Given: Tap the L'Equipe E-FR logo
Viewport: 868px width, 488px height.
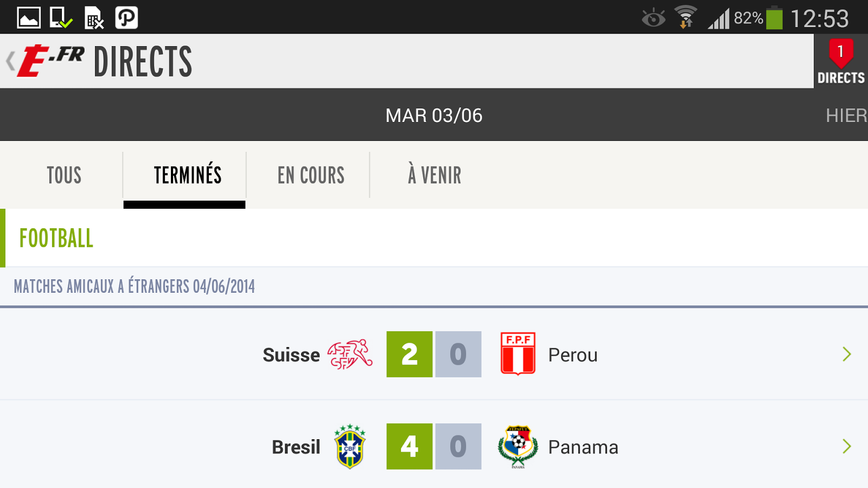Looking at the screenshot, I should pos(51,61).
